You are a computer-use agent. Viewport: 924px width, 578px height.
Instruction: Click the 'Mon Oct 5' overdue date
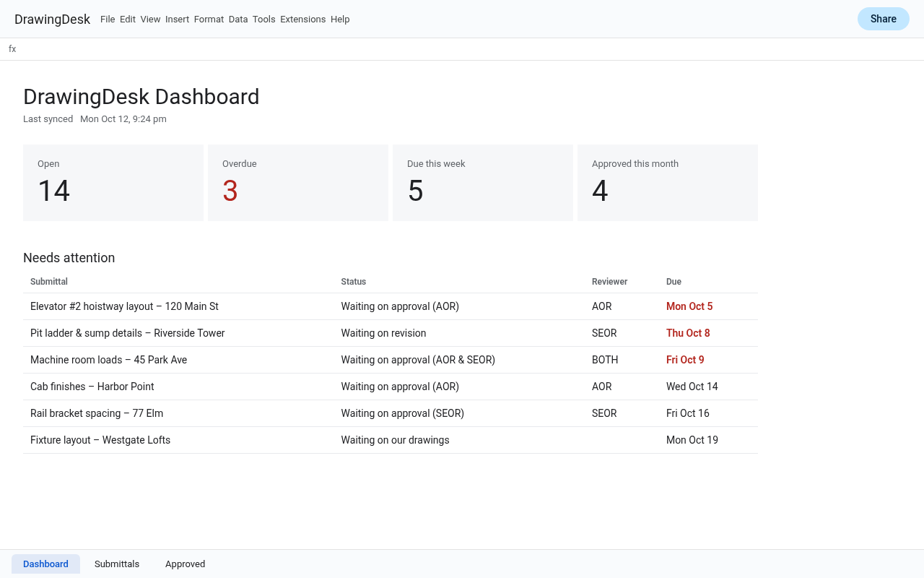tap(689, 306)
